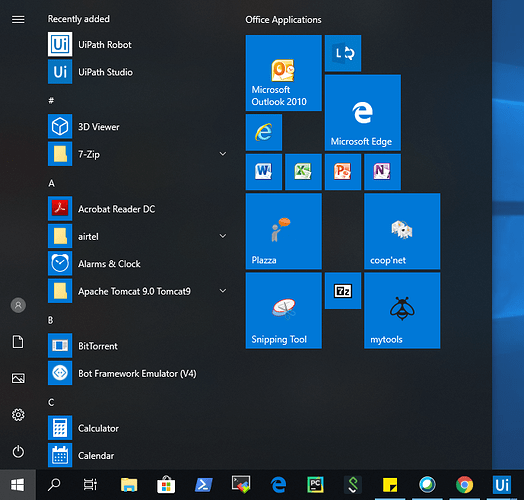Click the Plazza tile
Viewport: 524px width, 500px height.
pos(284,231)
